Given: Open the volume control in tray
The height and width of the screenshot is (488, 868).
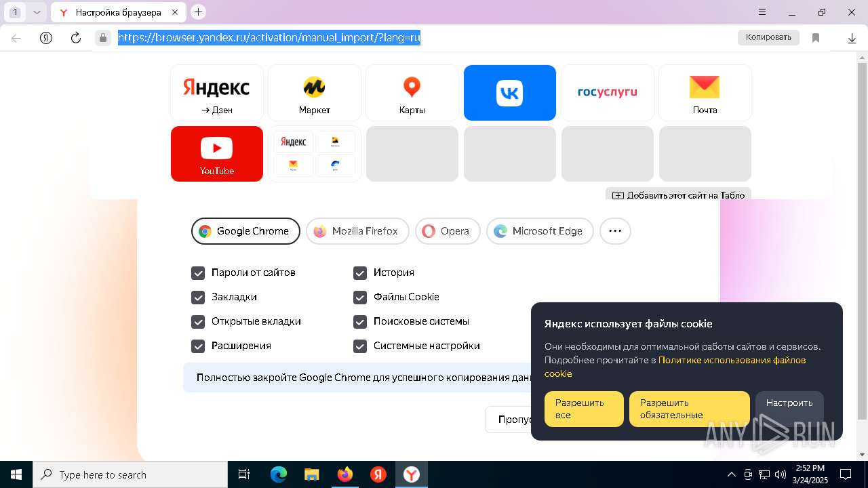Looking at the screenshot, I should coord(781,474).
